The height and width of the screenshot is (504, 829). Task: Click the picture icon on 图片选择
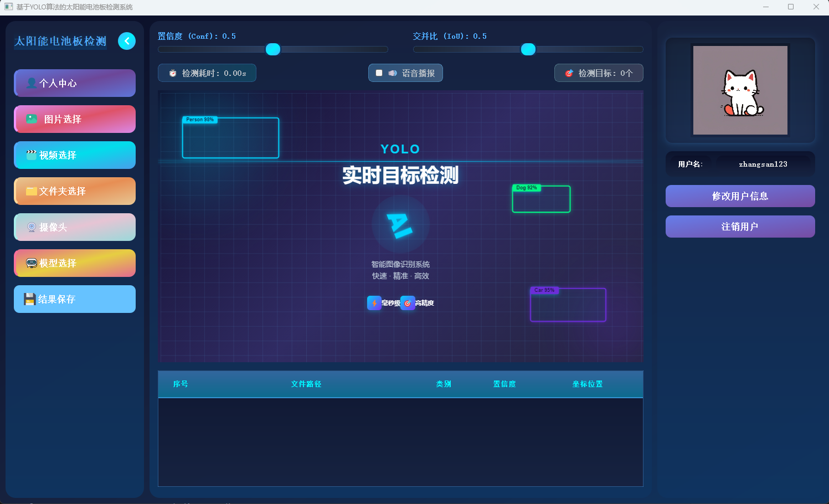tap(32, 119)
